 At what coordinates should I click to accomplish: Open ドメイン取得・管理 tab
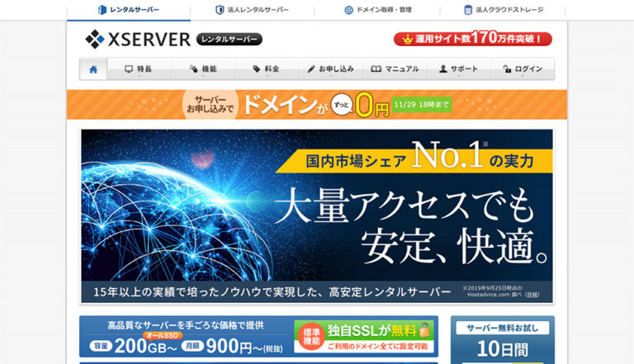click(377, 10)
